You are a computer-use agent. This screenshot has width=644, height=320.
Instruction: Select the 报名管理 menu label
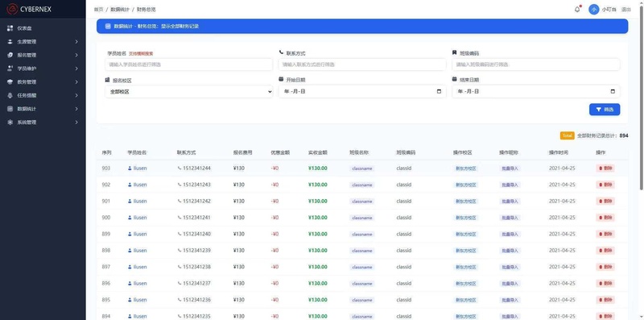[x=27, y=55]
